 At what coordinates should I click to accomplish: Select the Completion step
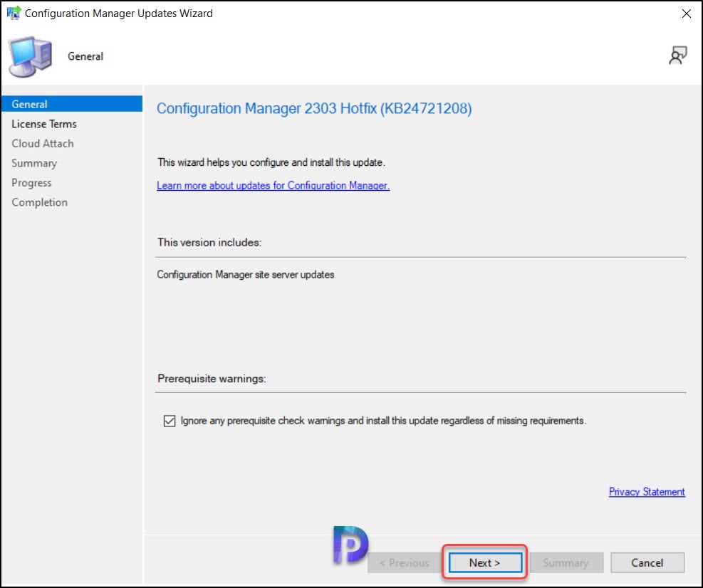(x=39, y=202)
